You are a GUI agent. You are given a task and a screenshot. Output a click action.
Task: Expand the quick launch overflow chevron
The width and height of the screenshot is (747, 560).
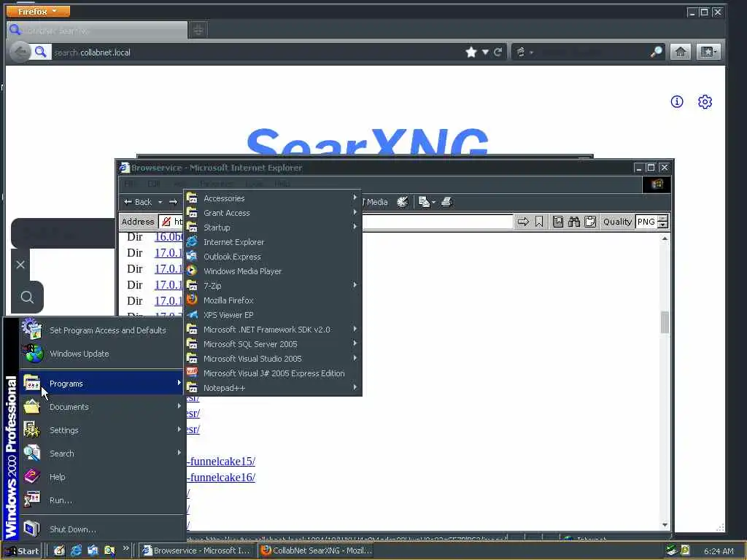click(x=125, y=548)
